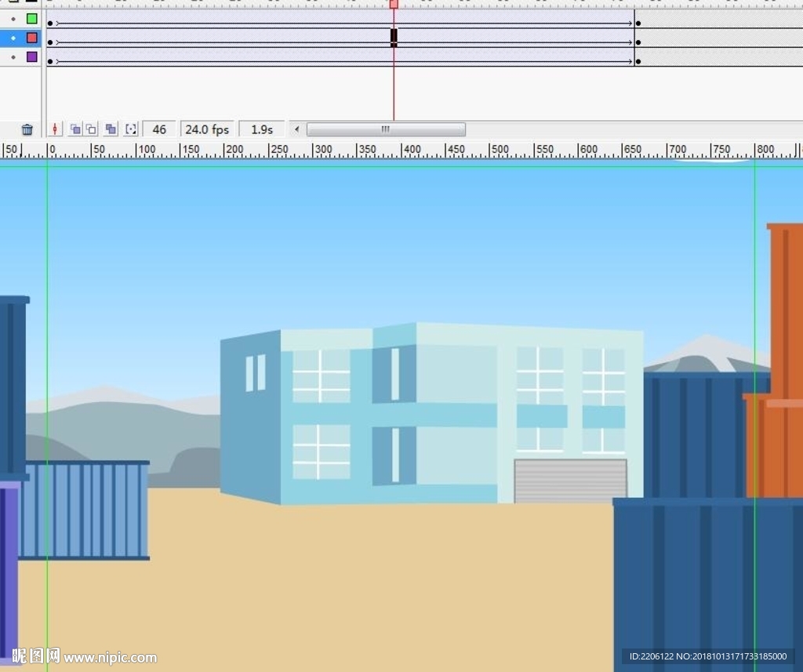Click the purple layer outline color swatch

coord(31,57)
